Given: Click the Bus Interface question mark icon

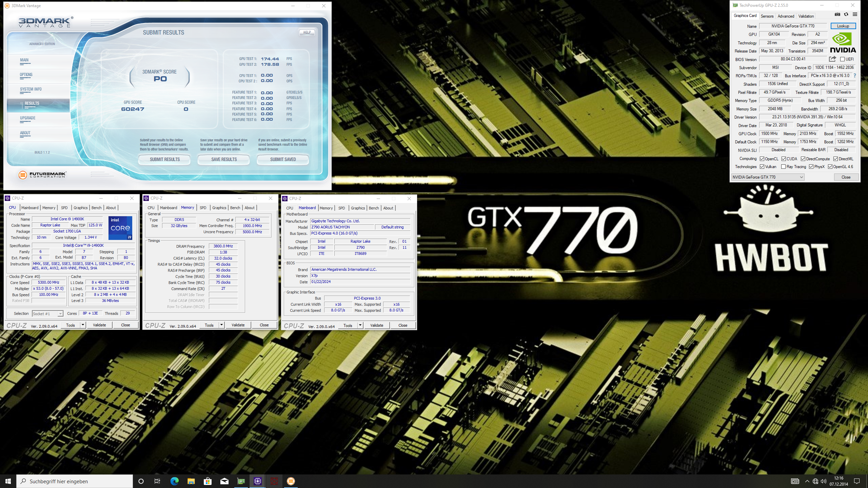Looking at the screenshot, I should [855, 76].
